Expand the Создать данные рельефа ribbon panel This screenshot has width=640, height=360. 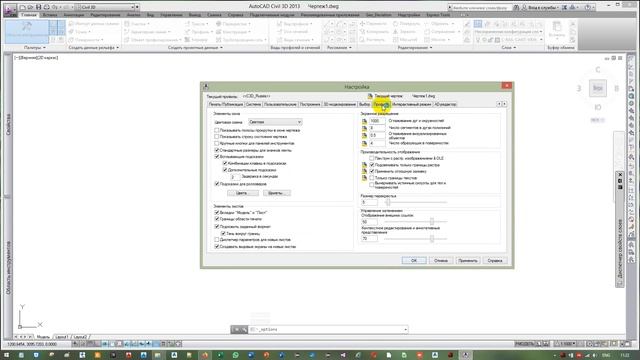tap(93, 48)
